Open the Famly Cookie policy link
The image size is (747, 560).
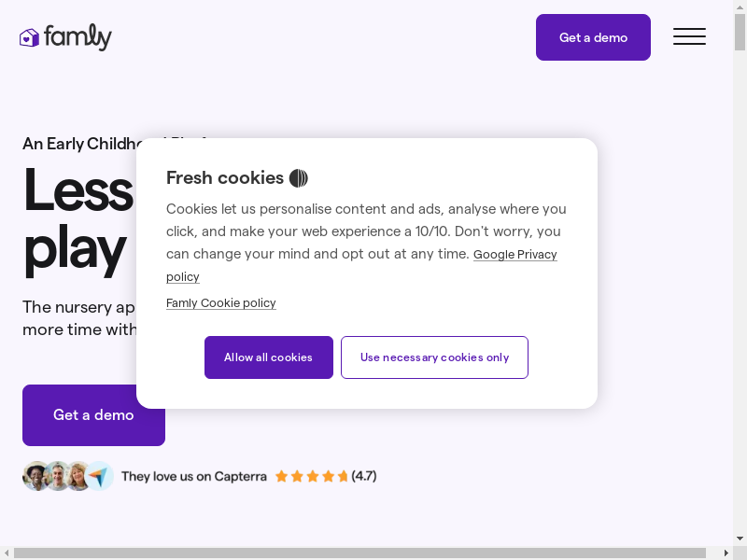[x=221, y=302]
